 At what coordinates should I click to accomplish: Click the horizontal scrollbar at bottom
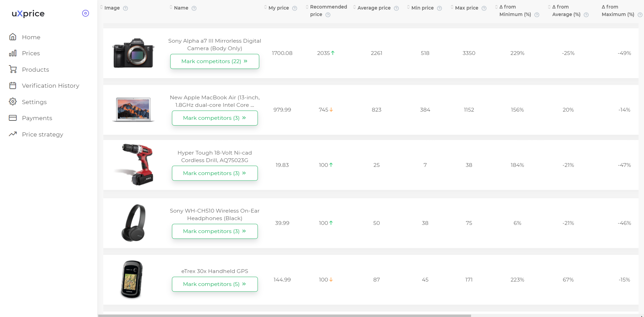284,316
